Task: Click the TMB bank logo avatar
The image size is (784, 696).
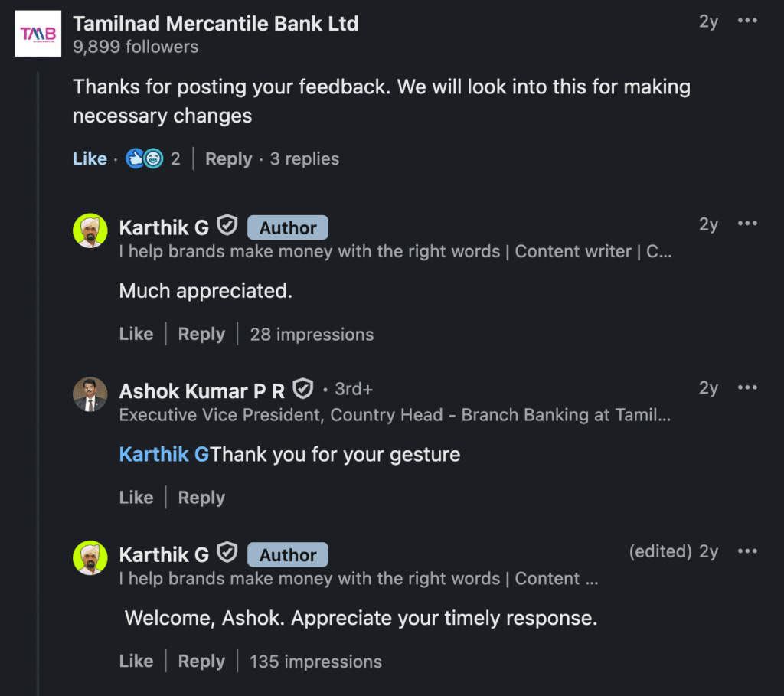Action: coord(38,34)
